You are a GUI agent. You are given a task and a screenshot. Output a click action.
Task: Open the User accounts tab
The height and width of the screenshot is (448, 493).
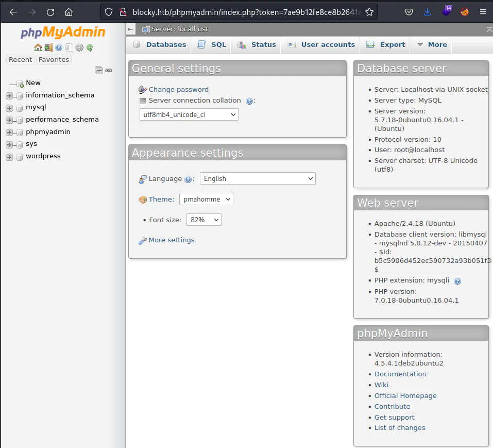click(x=321, y=45)
